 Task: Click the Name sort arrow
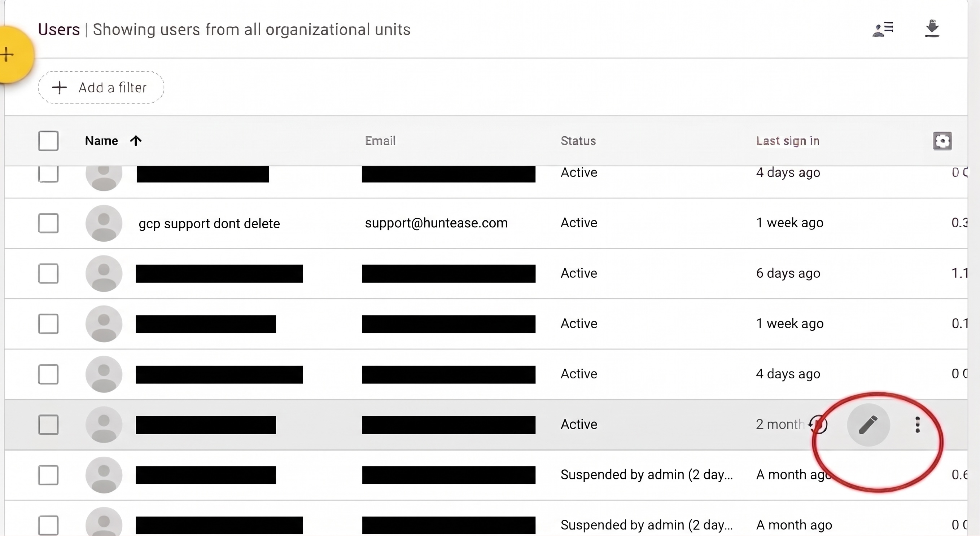136,141
